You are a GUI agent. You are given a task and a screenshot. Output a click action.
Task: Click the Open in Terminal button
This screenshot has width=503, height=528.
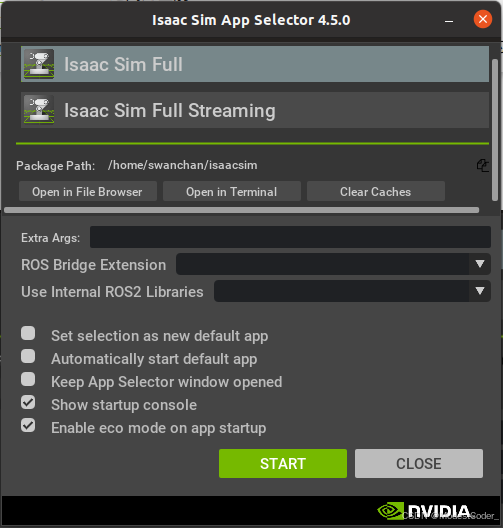coord(232,192)
